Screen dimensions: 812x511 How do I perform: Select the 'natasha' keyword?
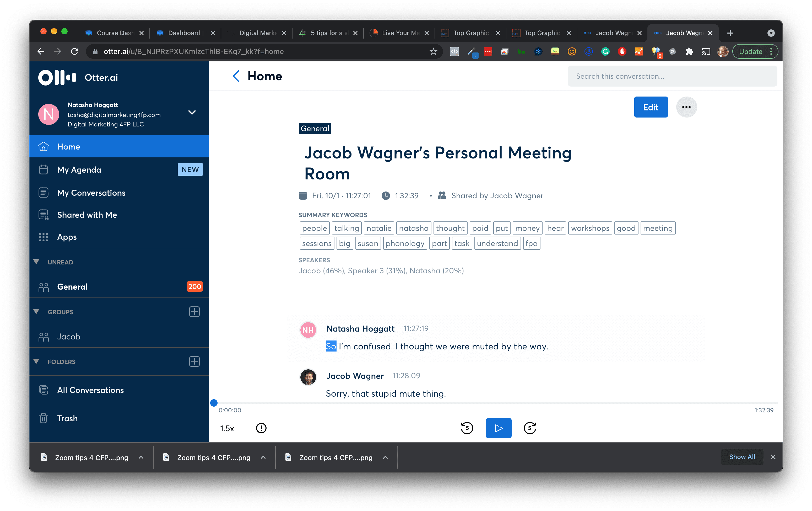[x=413, y=228]
